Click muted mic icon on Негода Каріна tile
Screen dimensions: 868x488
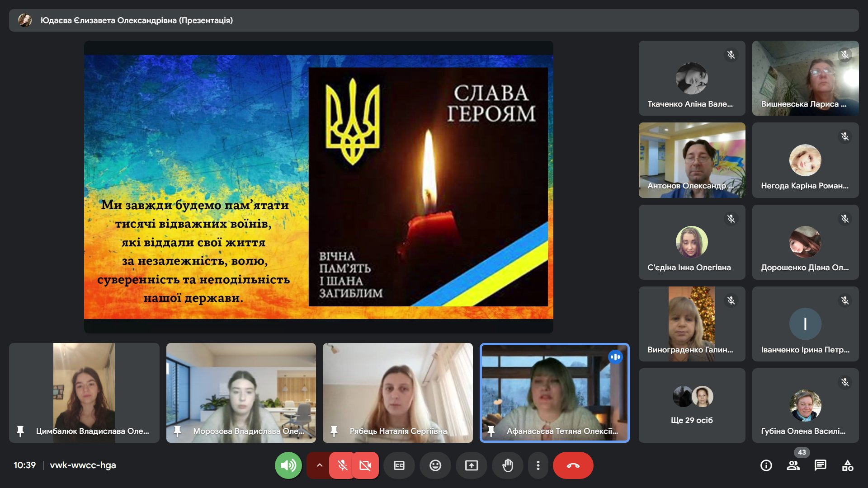click(x=845, y=136)
